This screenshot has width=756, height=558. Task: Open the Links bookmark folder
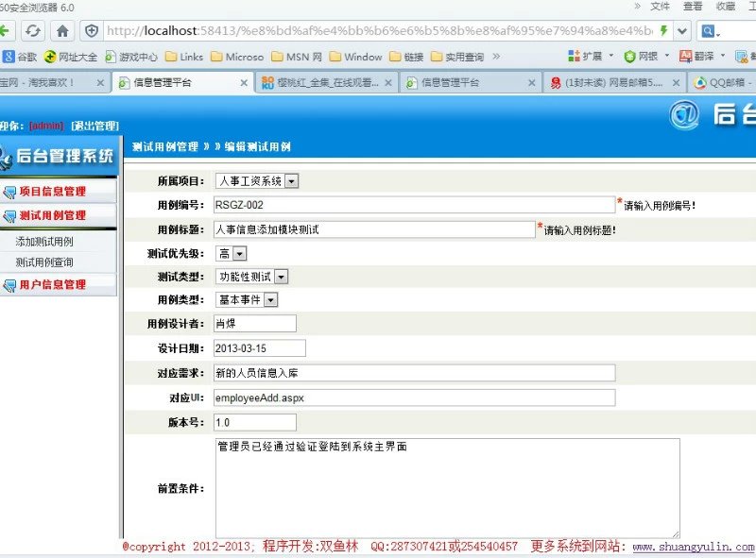pyautogui.click(x=184, y=57)
